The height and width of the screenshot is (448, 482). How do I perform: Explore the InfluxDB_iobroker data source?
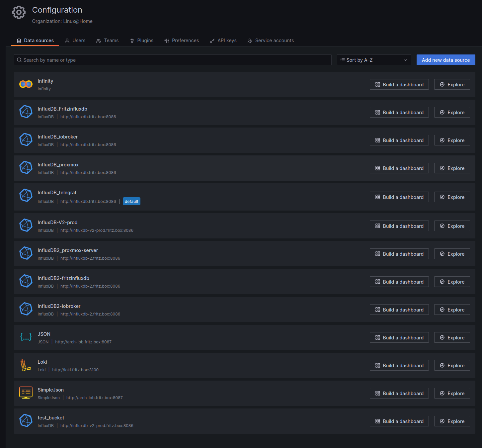[452, 140]
